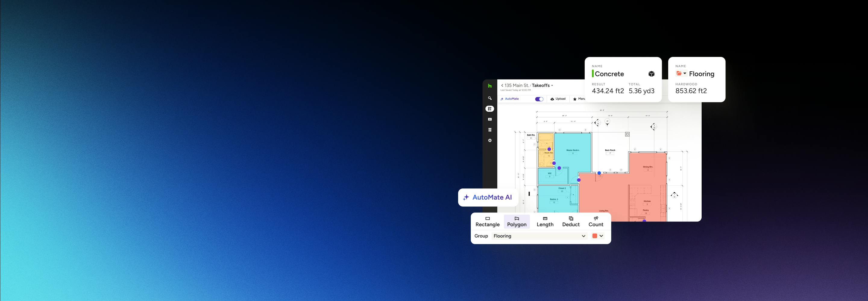Click the 434.24 ft2 result value

(608, 91)
